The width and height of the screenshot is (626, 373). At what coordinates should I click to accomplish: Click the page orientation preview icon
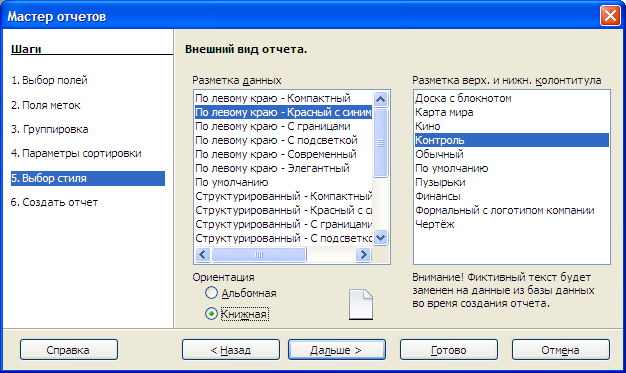click(361, 304)
